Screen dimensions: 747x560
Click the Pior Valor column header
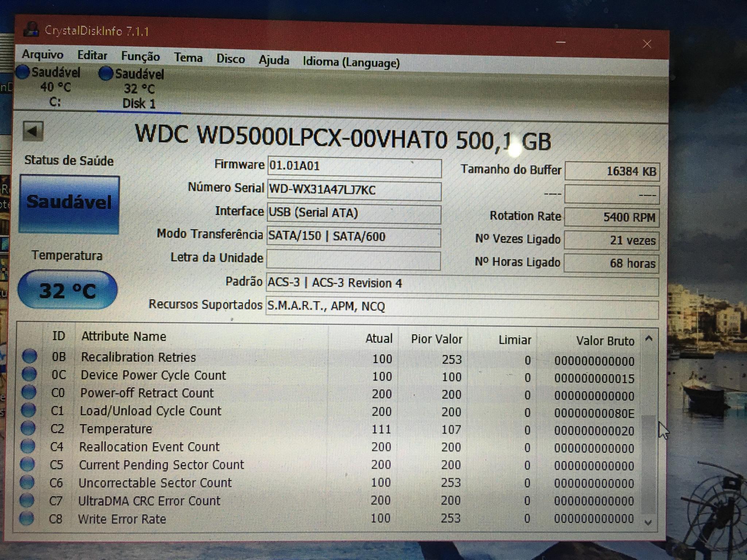pos(437,339)
